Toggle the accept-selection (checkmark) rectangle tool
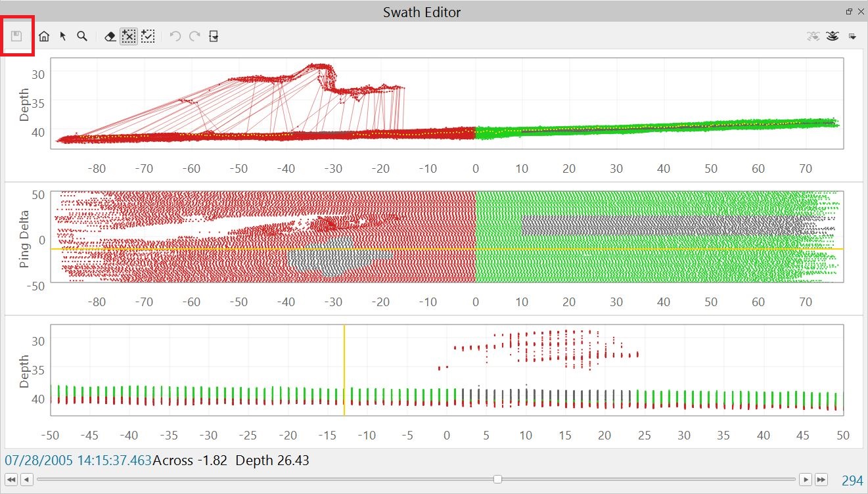This screenshot has height=494, width=868. point(148,37)
